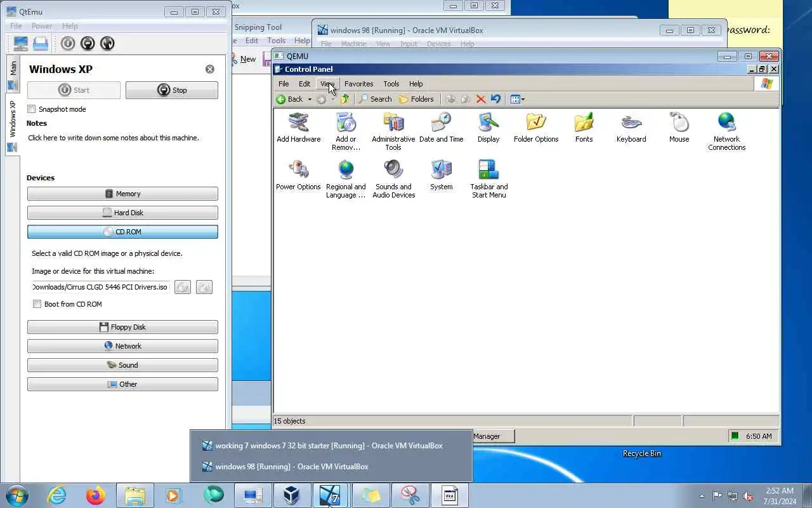
Task: Open QtEmu Power menu
Action: coord(42,26)
